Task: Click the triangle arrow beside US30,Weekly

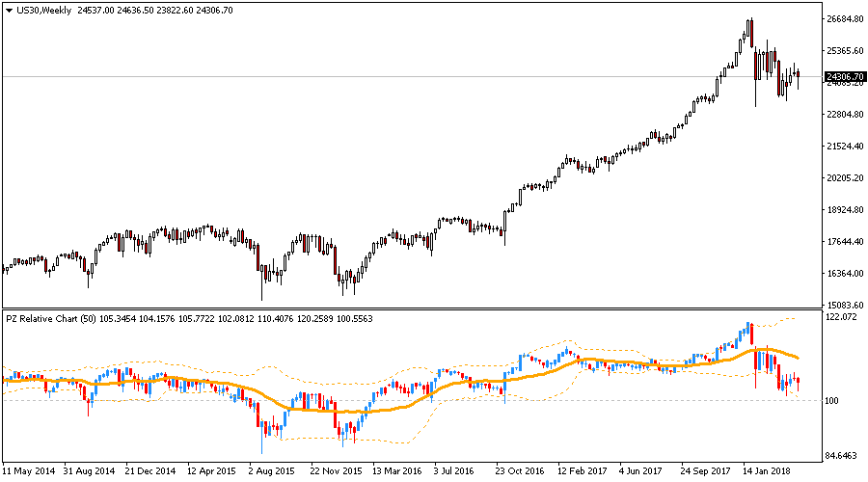Action: pyautogui.click(x=9, y=9)
